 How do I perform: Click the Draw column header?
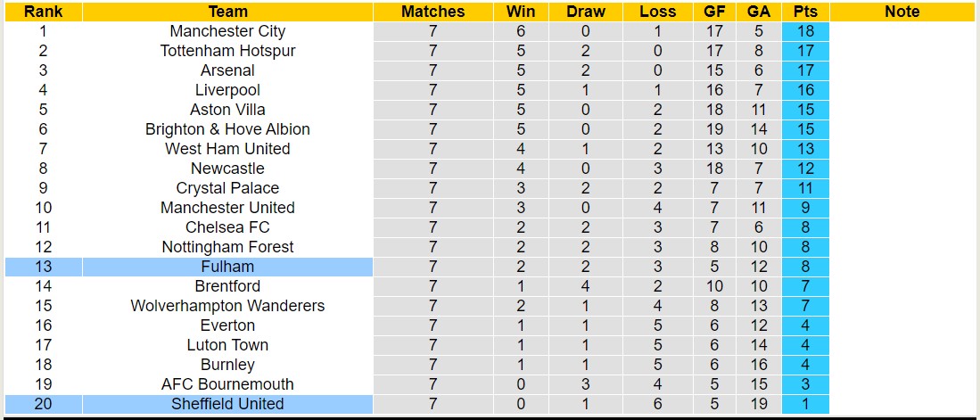pyautogui.click(x=586, y=12)
